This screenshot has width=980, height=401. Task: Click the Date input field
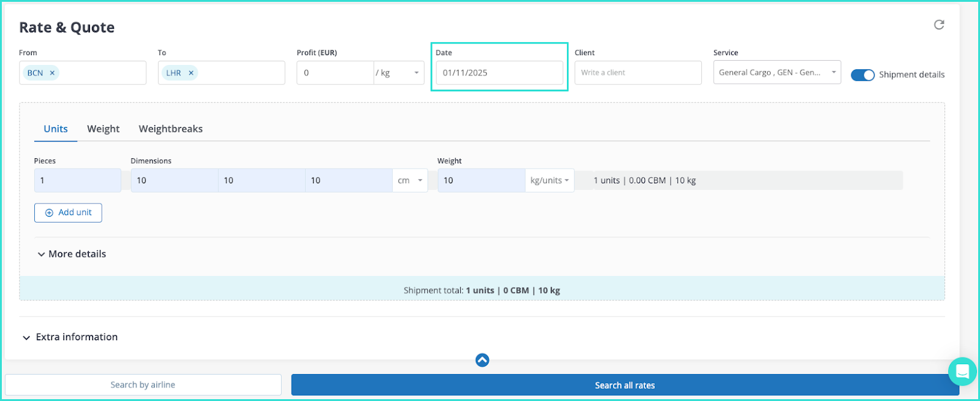(499, 73)
